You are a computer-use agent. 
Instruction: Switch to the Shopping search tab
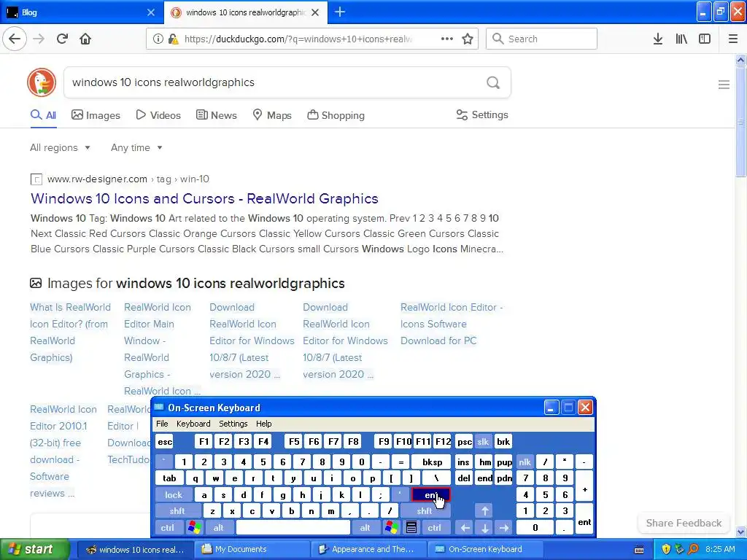(x=336, y=115)
